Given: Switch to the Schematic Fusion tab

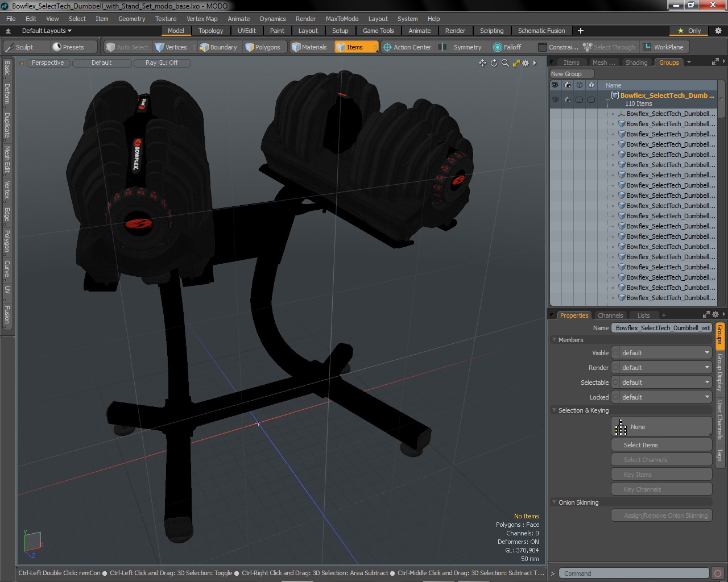Looking at the screenshot, I should pyautogui.click(x=541, y=31).
